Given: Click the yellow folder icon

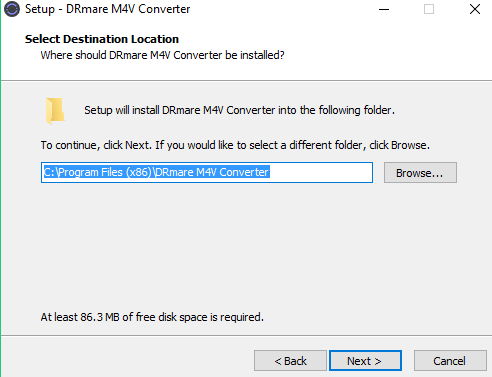Looking at the screenshot, I should [x=55, y=111].
